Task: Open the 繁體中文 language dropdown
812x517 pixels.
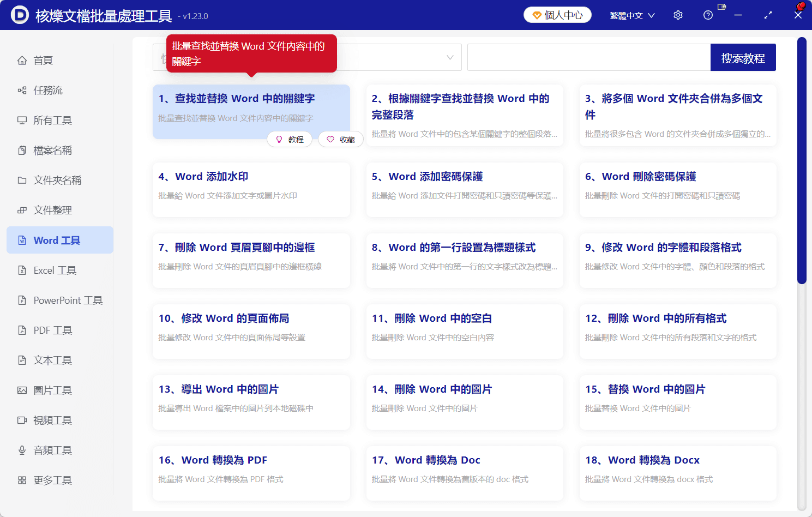Action: pyautogui.click(x=632, y=16)
